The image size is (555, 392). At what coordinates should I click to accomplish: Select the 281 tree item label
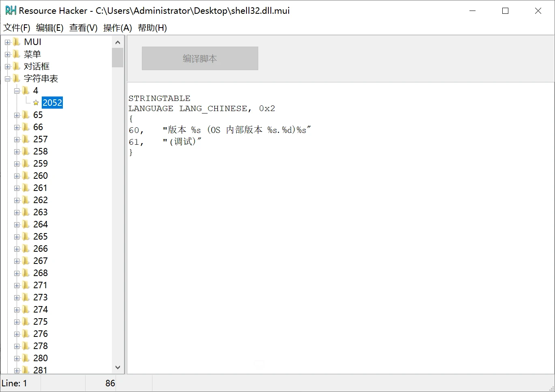(x=41, y=369)
